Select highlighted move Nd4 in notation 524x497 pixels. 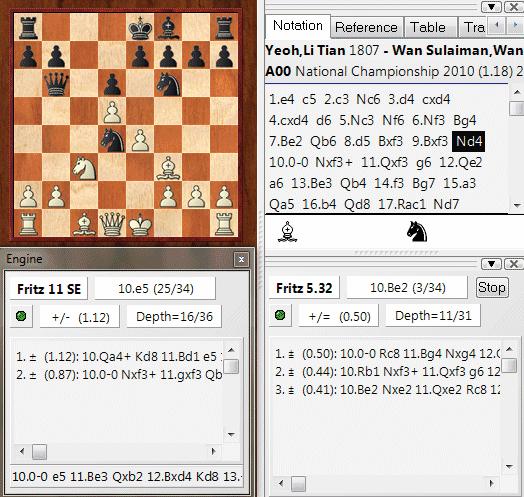pos(469,141)
